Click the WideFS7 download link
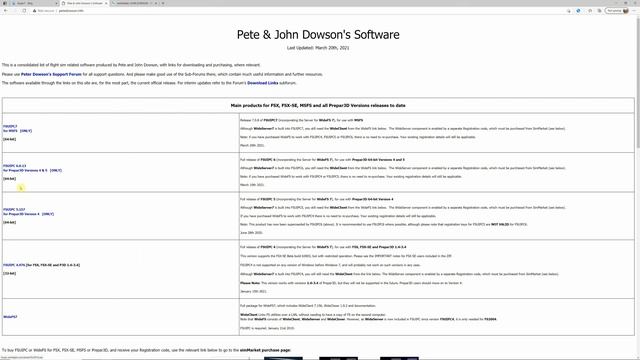 tap(10, 317)
